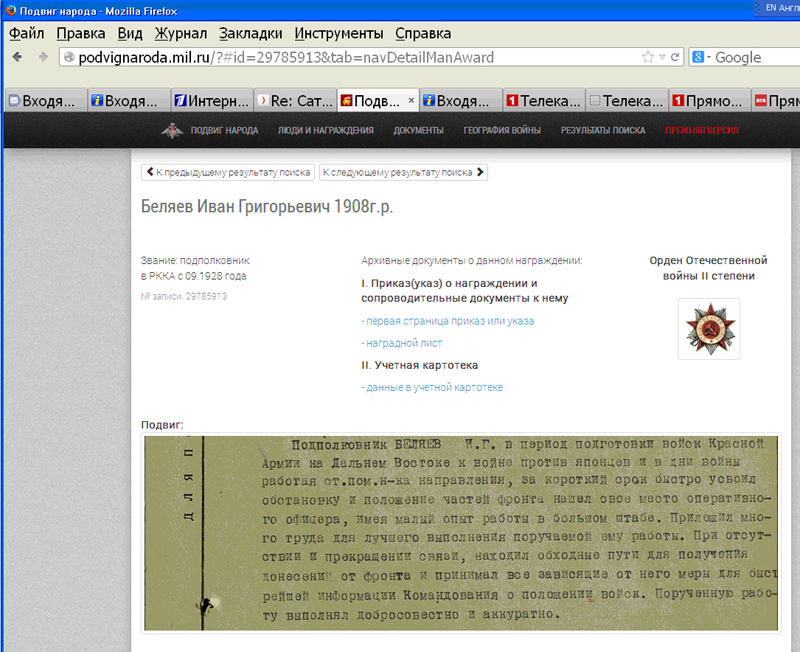The image size is (800, 652).
Task: Open данные в учетной картотеке link
Action: point(432,388)
